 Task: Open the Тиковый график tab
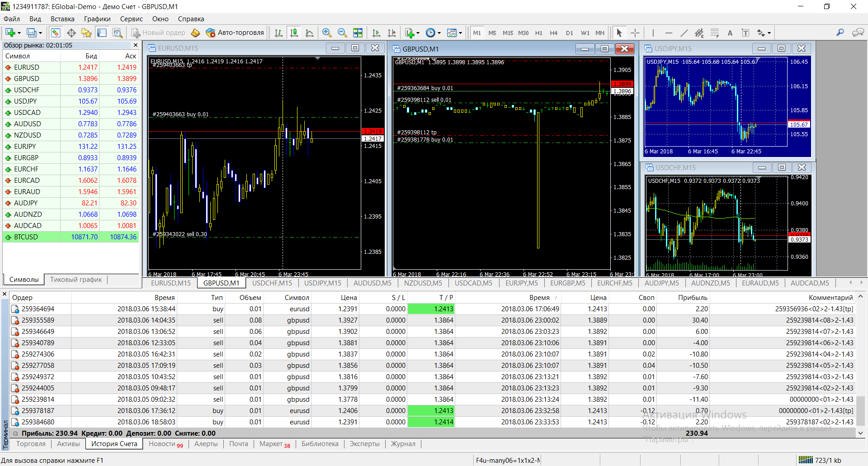coord(76,280)
